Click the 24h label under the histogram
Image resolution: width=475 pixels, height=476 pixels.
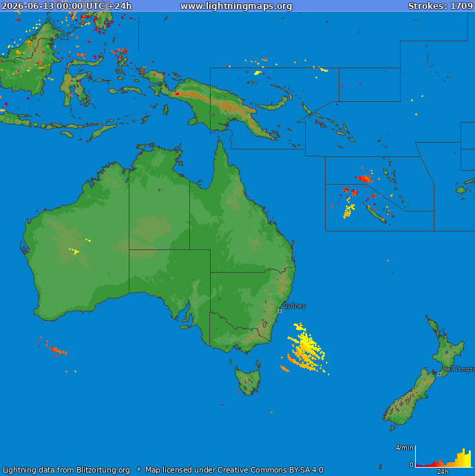tap(443, 472)
